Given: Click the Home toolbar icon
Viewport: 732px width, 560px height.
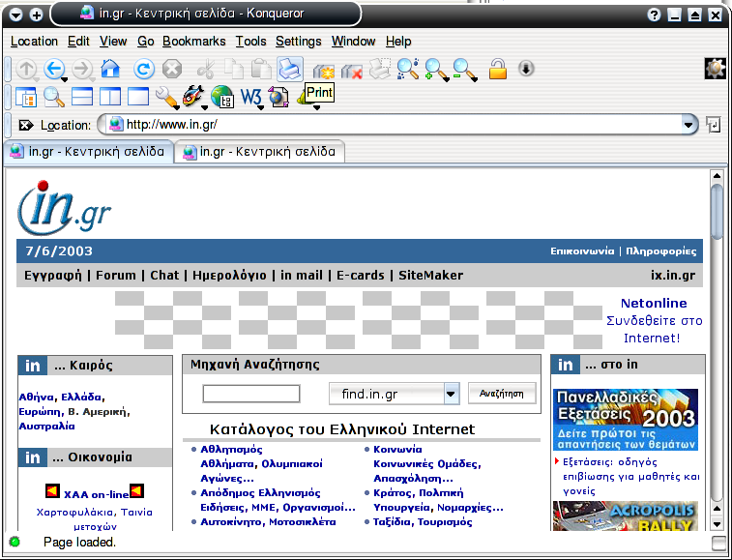Looking at the screenshot, I should pos(110,69).
